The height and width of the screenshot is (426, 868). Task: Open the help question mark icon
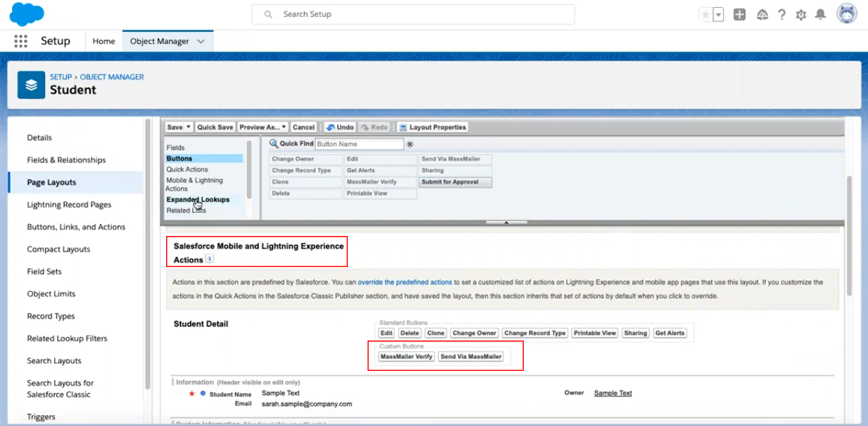point(782,14)
